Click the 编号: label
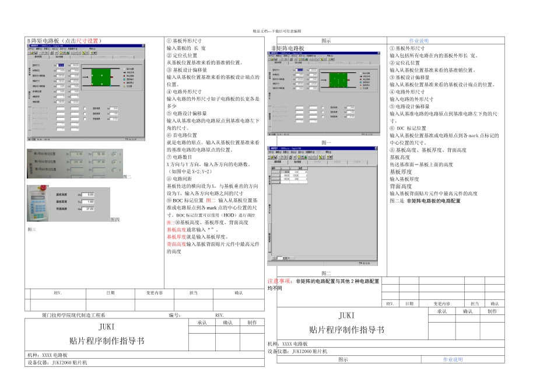 (x=174, y=315)
